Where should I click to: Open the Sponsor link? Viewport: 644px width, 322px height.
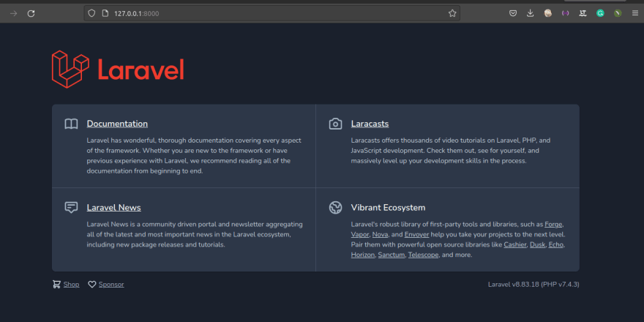point(111,284)
